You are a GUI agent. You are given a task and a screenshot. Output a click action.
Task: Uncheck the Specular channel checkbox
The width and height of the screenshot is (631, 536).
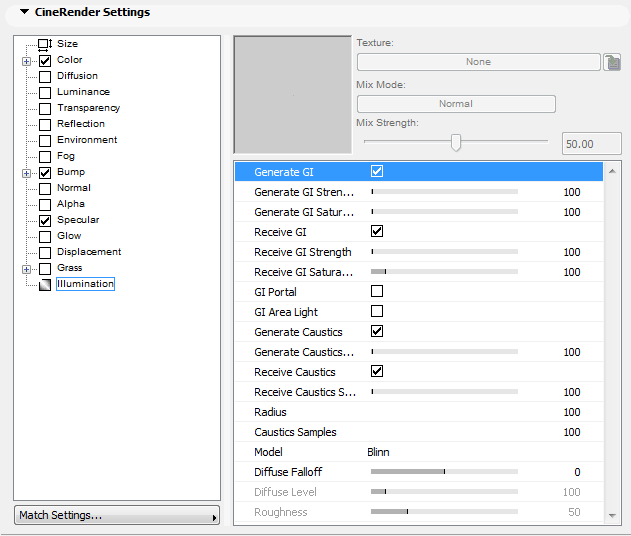(44, 220)
